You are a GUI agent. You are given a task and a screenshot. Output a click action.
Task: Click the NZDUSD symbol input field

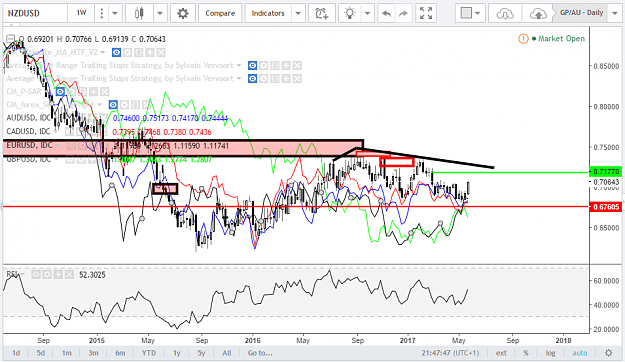coord(35,13)
